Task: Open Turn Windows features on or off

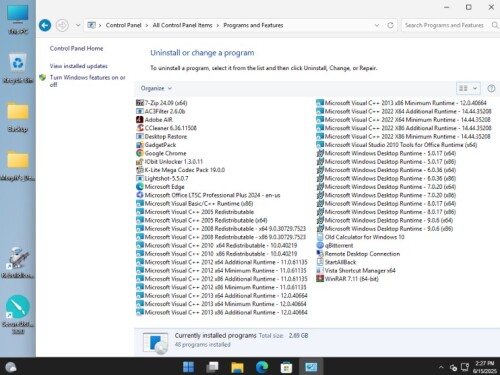Action: point(87,81)
